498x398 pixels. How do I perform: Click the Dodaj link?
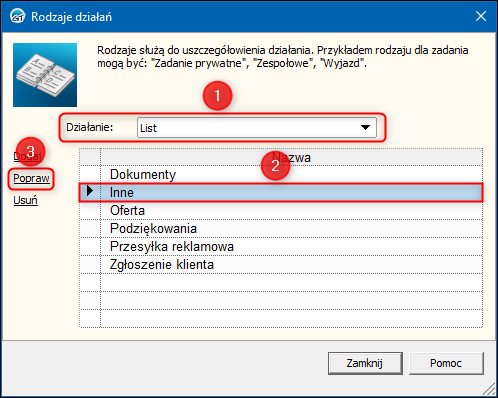[28, 156]
